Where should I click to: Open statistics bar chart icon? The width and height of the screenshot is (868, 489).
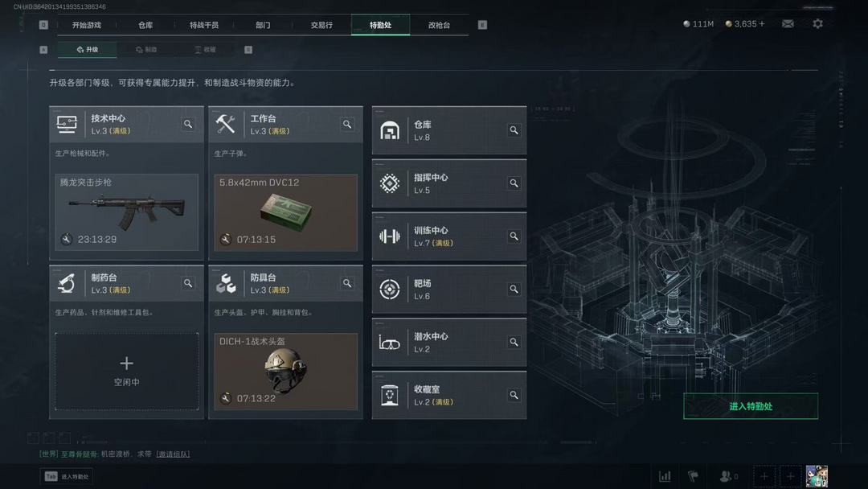tap(665, 476)
